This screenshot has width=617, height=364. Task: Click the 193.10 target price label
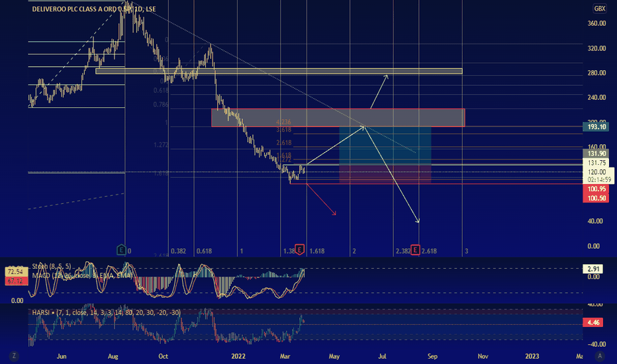click(x=596, y=126)
